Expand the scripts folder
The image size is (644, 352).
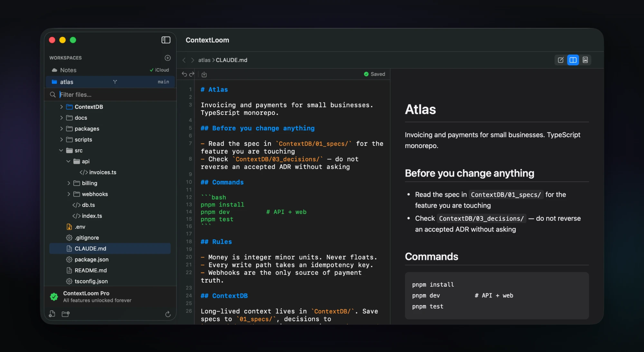coord(62,140)
